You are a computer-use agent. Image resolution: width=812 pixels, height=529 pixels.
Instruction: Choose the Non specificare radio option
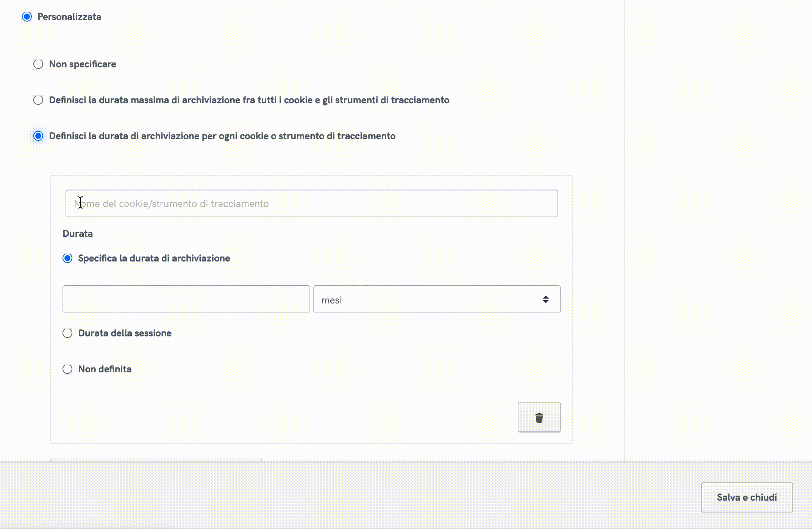coord(38,64)
